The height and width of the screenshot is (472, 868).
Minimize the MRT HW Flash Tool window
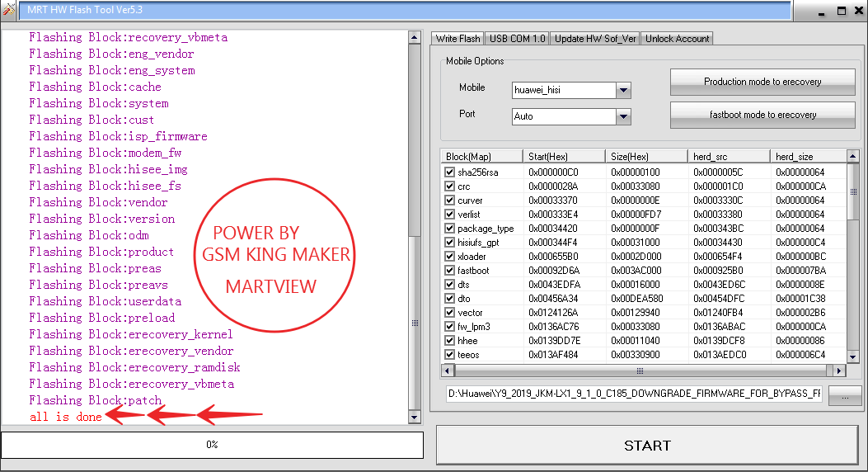[822, 11]
